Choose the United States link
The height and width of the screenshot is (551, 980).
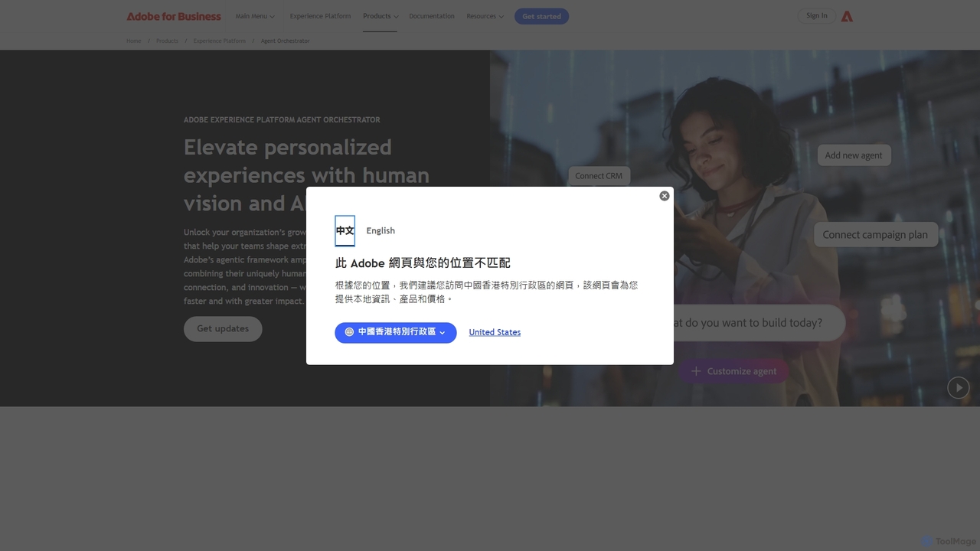tap(495, 332)
